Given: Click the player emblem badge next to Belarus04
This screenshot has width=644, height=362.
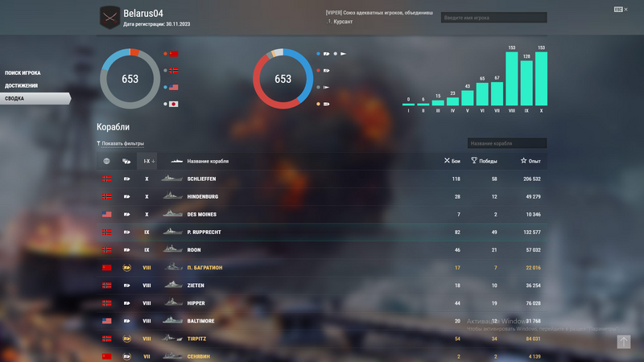Looking at the screenshot, I should pos(109,17).
